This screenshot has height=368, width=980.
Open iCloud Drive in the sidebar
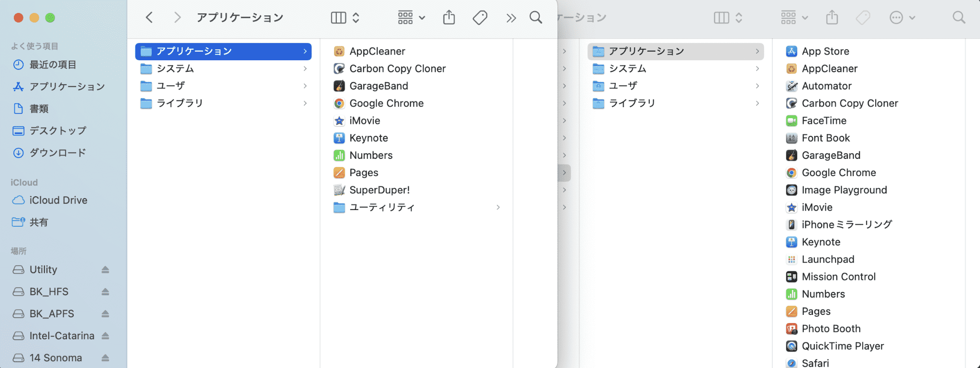point(50,200)
